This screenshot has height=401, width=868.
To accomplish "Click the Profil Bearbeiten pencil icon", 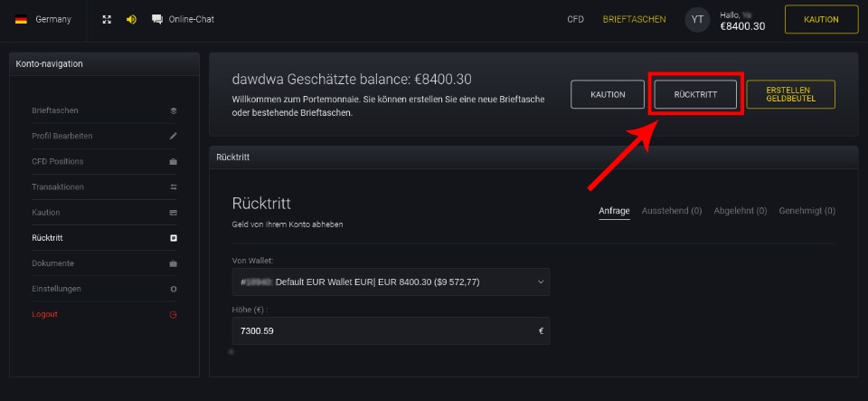I will tap(174, 137).
